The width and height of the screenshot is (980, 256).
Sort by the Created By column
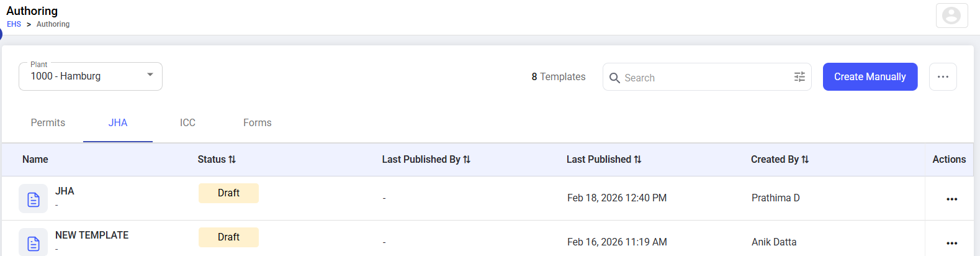click(780, 160)
